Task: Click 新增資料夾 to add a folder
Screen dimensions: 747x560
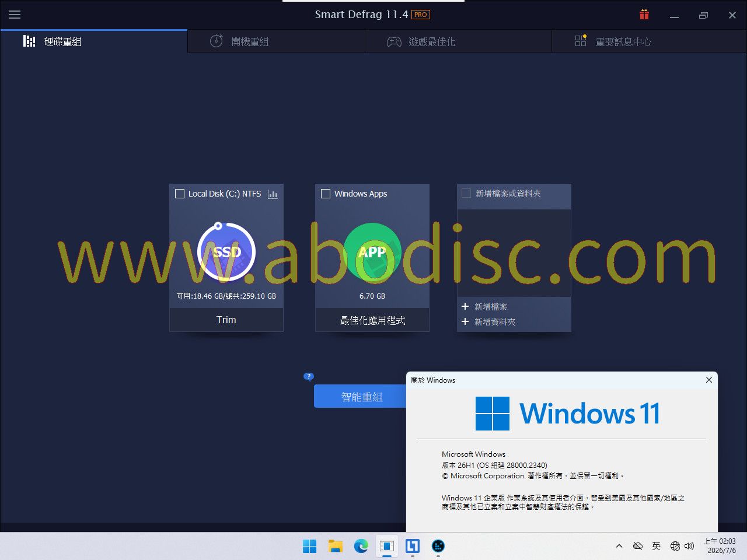Action: (x=495, y=322)
